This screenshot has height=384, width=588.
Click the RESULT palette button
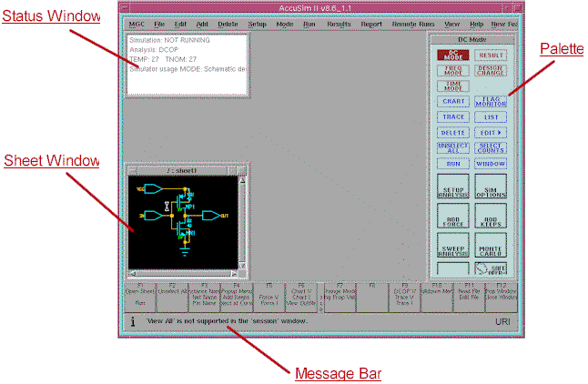(491, 56)
